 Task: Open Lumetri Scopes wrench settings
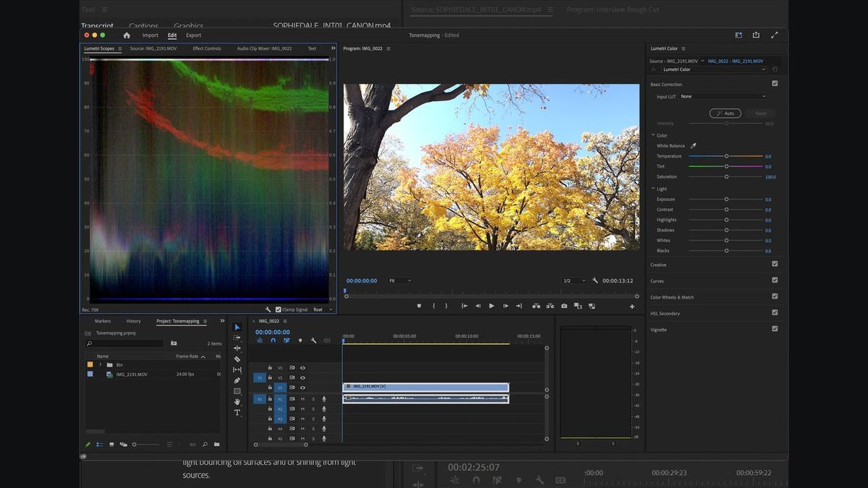tap(268, 309)
